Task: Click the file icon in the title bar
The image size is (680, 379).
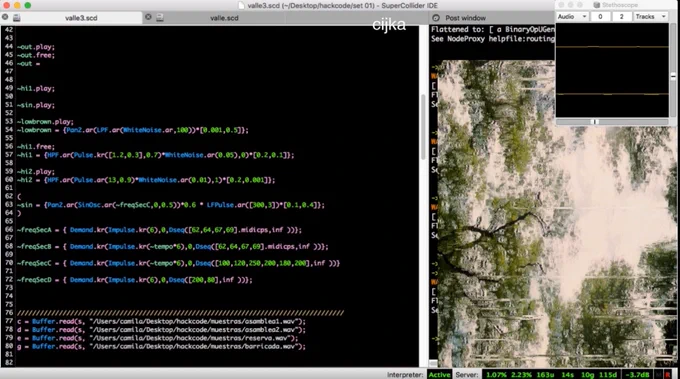Action: tap(242, 5)
